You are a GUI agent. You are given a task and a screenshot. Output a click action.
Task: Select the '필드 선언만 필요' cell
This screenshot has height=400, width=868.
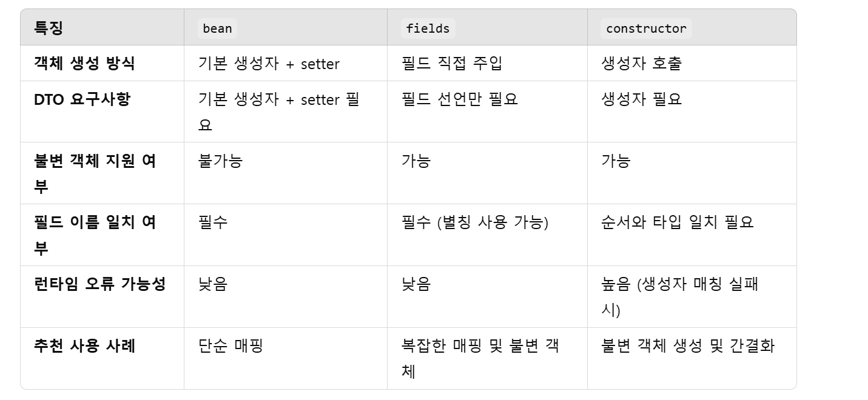(x=460, y=99)
